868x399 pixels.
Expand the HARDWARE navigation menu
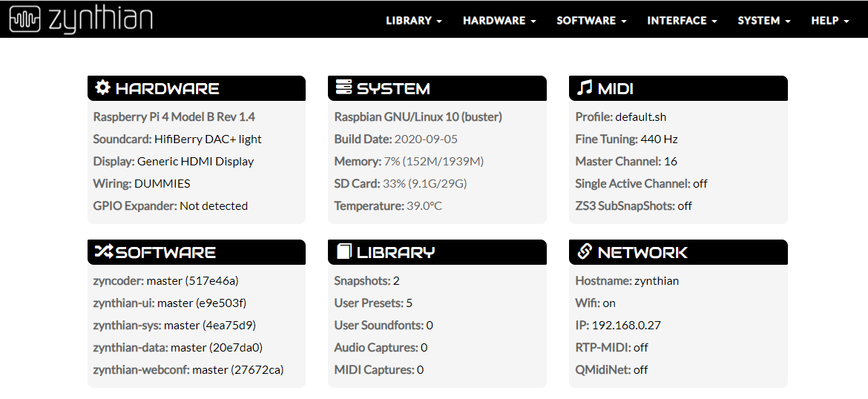click(x=499, y=21)
